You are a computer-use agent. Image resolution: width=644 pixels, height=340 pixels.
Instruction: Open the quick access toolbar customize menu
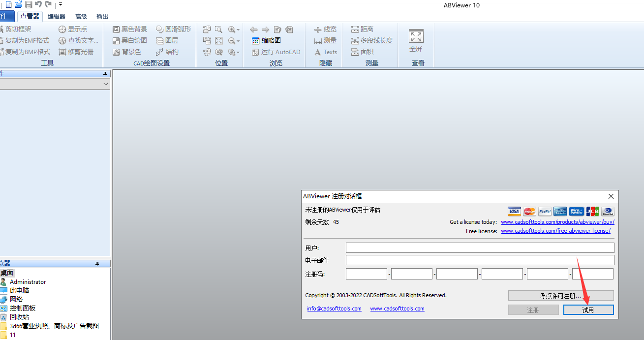click(60, 4)
